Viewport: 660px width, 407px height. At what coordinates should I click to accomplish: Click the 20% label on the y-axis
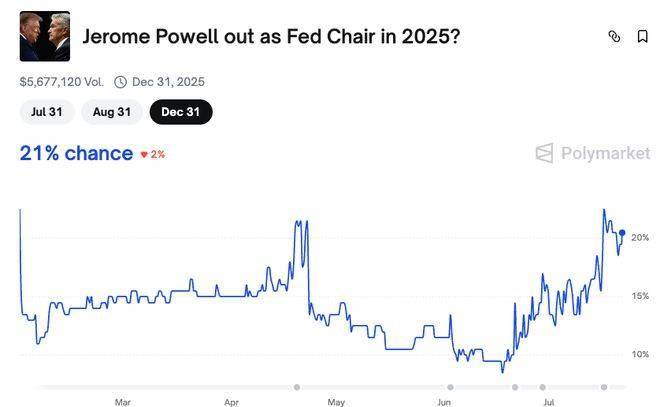click(x=640, y=238)
